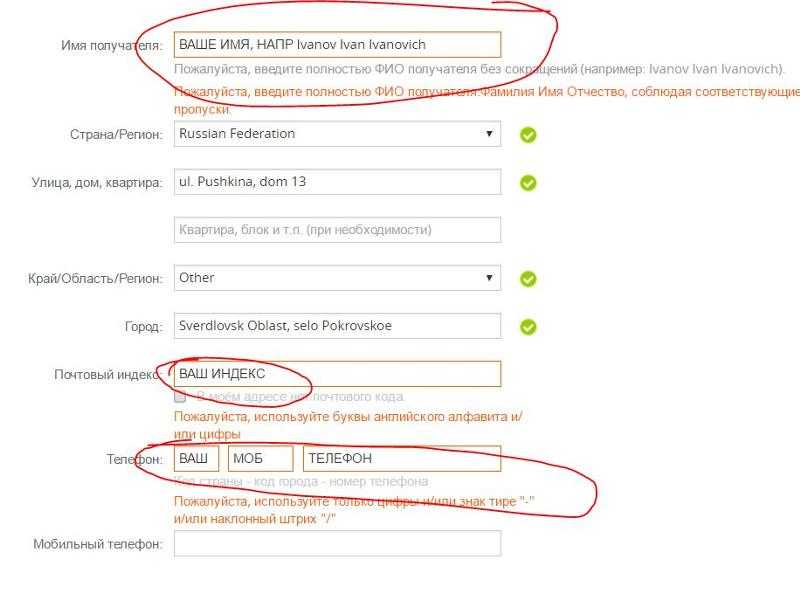Click the Имя получателя label
This screenshot has width=800, height=589.
tap(112, 45)
